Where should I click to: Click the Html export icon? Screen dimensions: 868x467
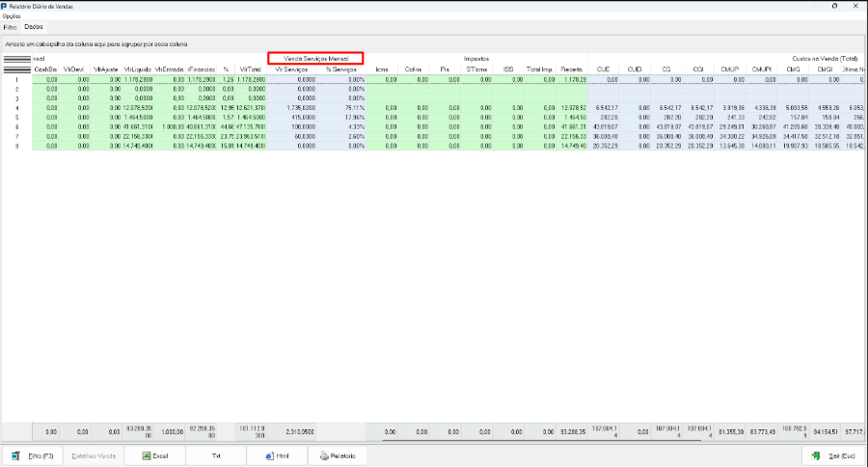[x=270, y=456]
